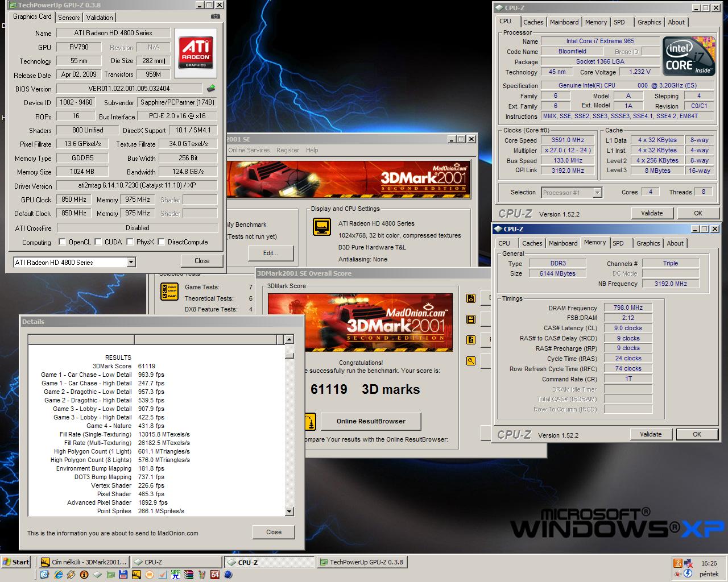Enable the OpenCL checkbox
The image size is (728, 582).
(x=62, y=242)
